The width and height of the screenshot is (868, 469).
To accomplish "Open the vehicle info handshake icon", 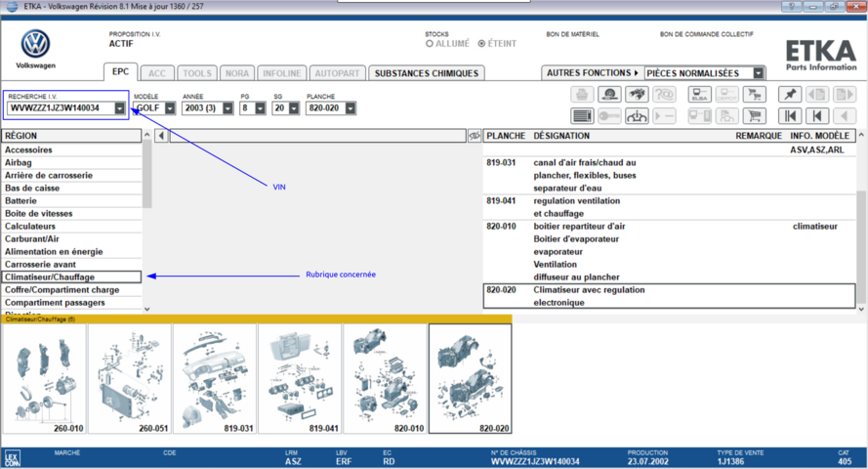I will pos(637,116).
